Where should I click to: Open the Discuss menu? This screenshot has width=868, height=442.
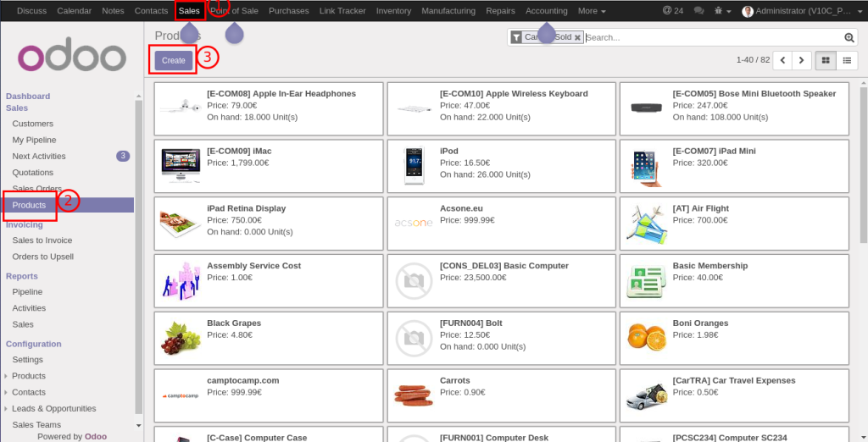(x=31, y=10)
